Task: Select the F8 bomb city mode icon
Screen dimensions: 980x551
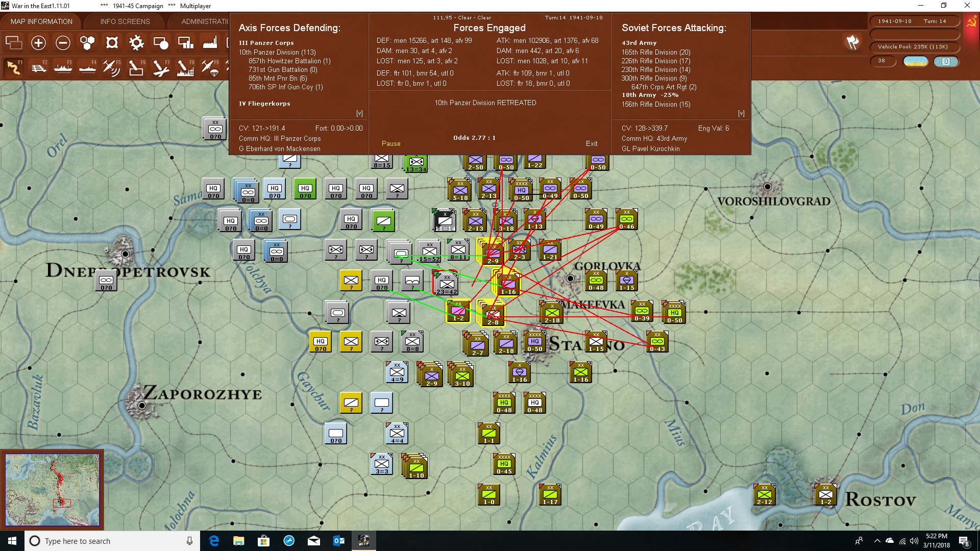Action: [x=185, y=67]
